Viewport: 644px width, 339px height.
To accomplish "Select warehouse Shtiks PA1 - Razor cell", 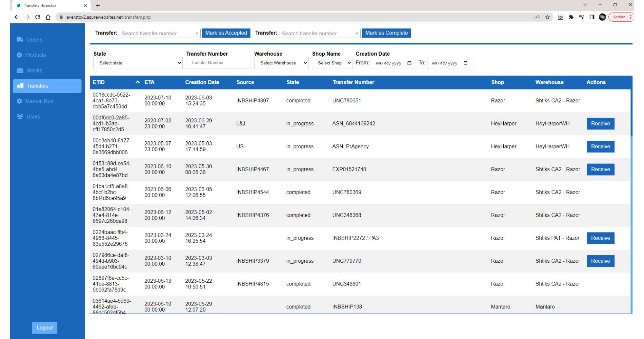I will tap(557, 238).
